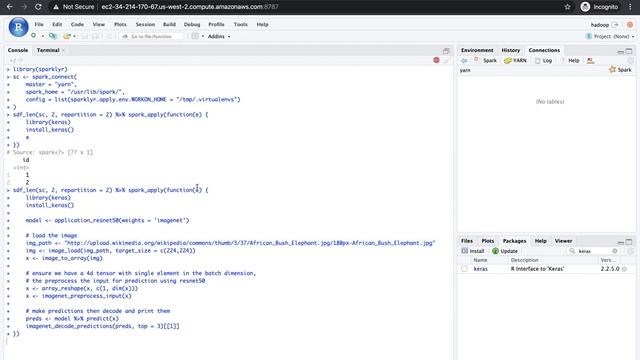Click Help button in Connections toolbar
This screenshot has width=640, height=360.
(570, 60)
